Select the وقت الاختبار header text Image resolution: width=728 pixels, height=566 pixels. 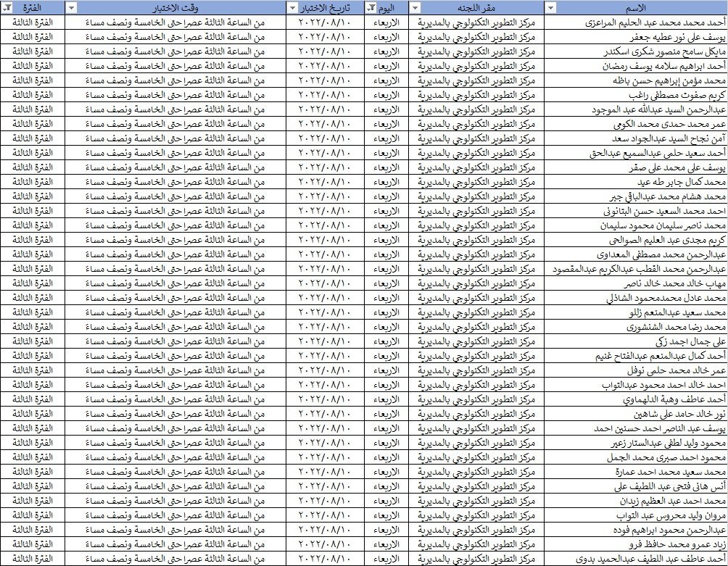coord(178,7)
